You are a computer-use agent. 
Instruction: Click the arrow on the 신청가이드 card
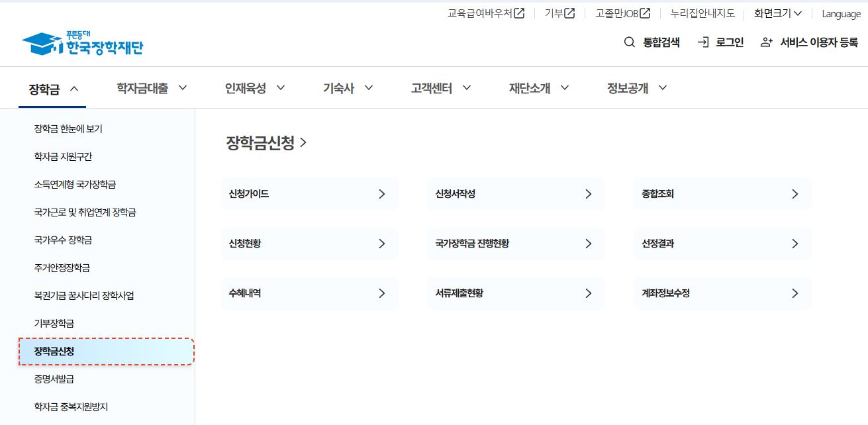click(382, 193)
